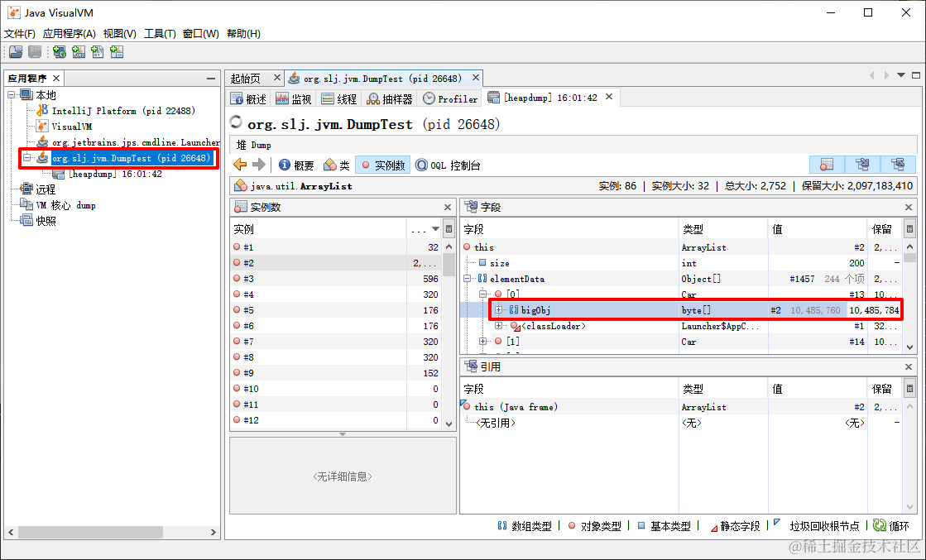Minimize the 应用程序 side panel
The height and width of the screenshot is (560, 926).
[x=211, y=78]
